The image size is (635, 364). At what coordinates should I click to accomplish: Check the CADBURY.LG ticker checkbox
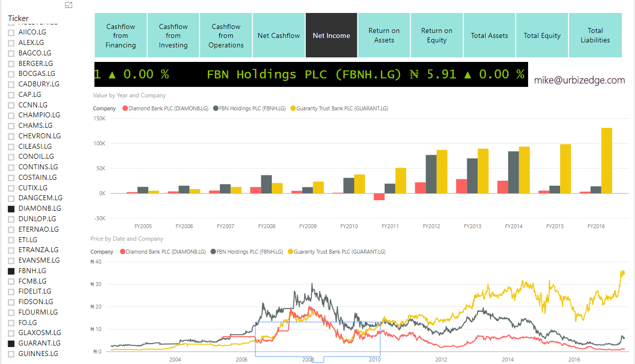pos(10,83)
